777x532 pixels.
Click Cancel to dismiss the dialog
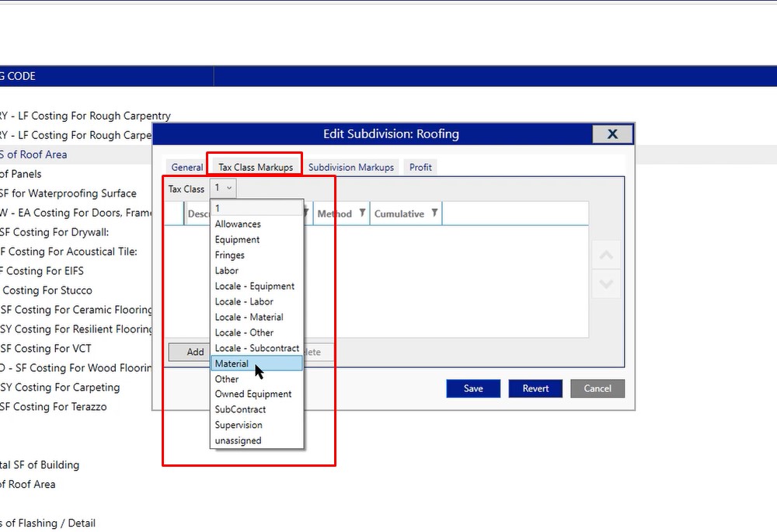[598, 388]
